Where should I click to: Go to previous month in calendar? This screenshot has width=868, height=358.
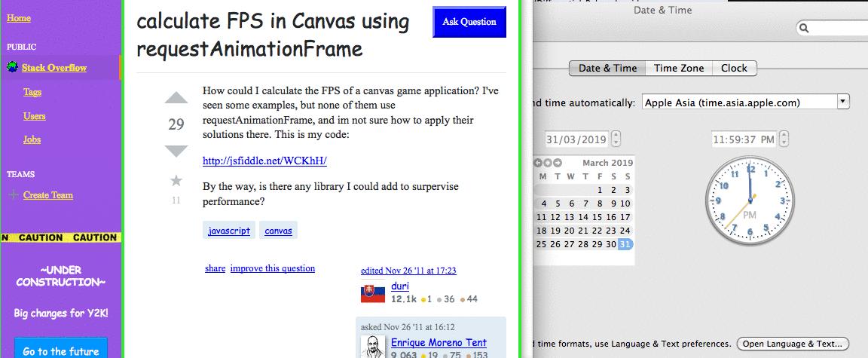(x=538, y=163)
